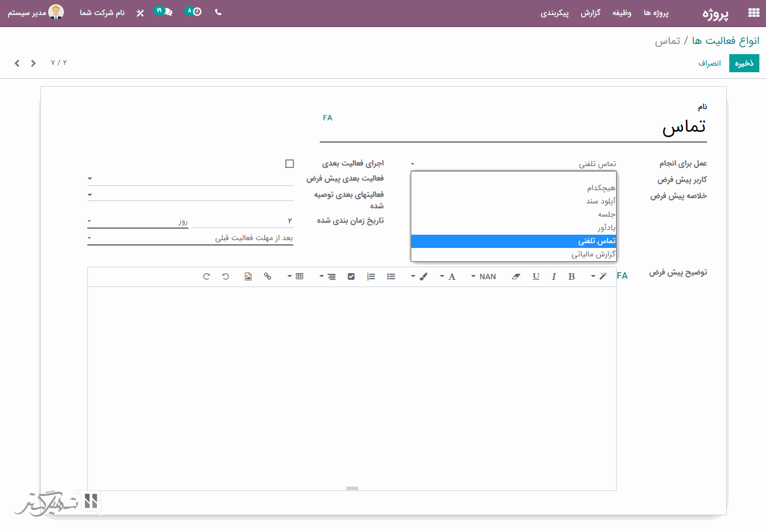The image size is (766, 532).
Task: Click the انصراف discard button
Action: click(x=709, y=63)
